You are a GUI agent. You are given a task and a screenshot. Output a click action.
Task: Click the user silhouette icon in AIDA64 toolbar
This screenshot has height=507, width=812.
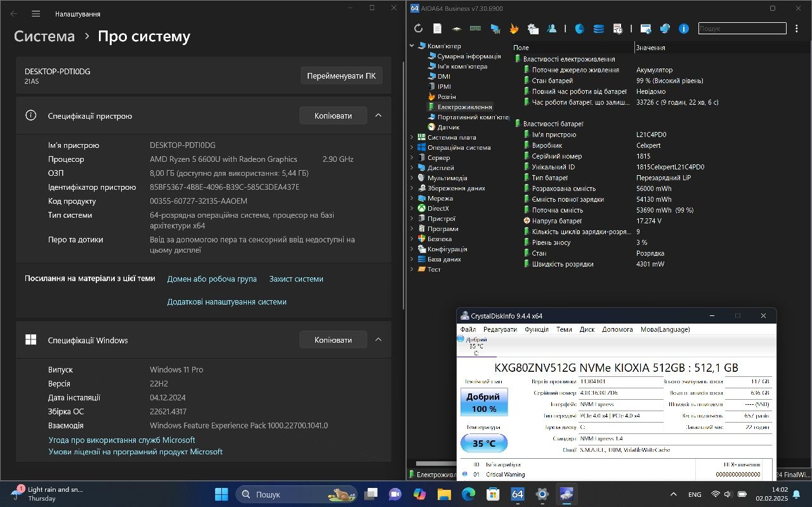[552, 29]
